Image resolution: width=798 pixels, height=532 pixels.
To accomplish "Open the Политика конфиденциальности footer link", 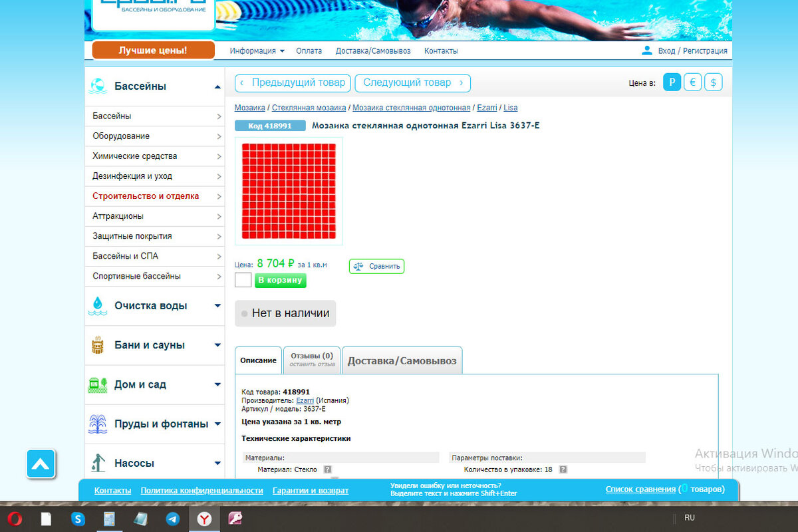I will pyautogui.click(x=202, y=490).
